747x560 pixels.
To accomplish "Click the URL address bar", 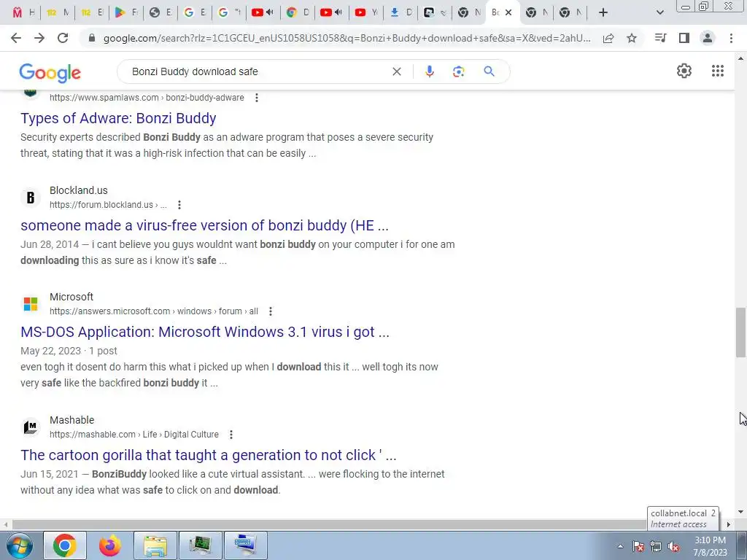I will coord(347,38).
